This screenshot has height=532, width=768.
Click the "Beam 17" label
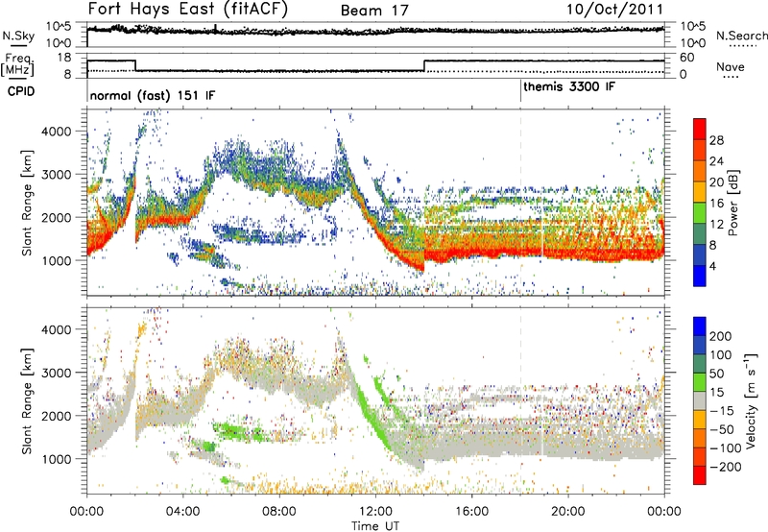pos(374,11)
